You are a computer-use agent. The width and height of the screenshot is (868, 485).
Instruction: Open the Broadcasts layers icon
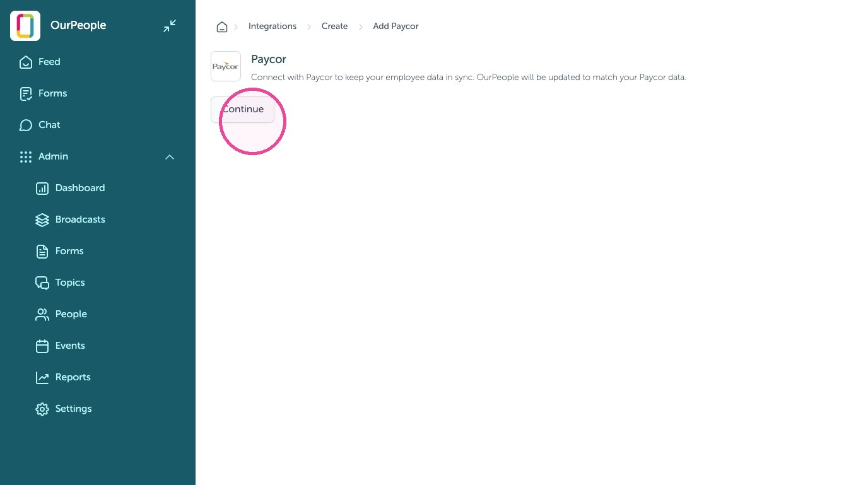coord(42,219)
